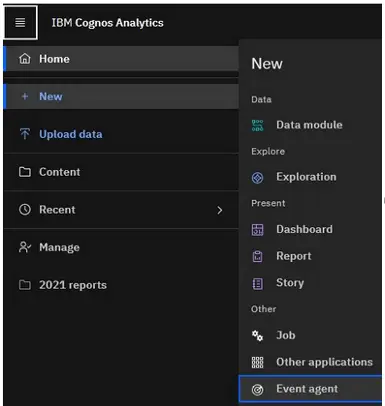
Task: Click the New panel heading
Action: tap(267, 63)
